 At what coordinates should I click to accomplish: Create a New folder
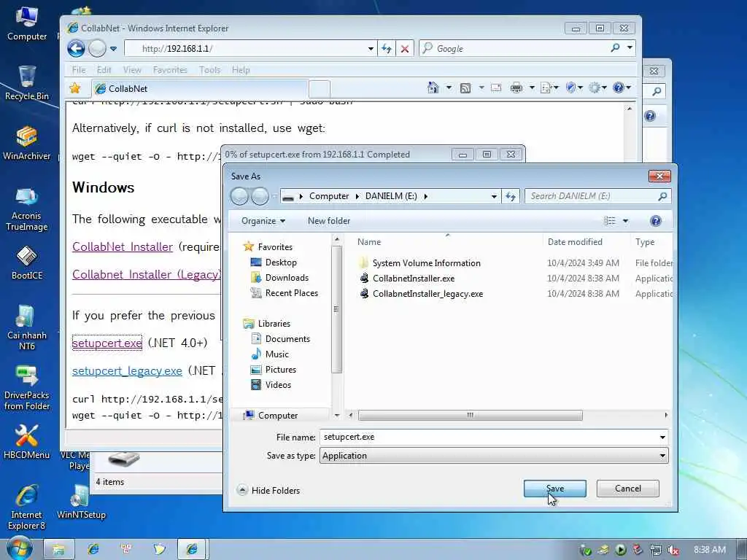tap(329, 221)
